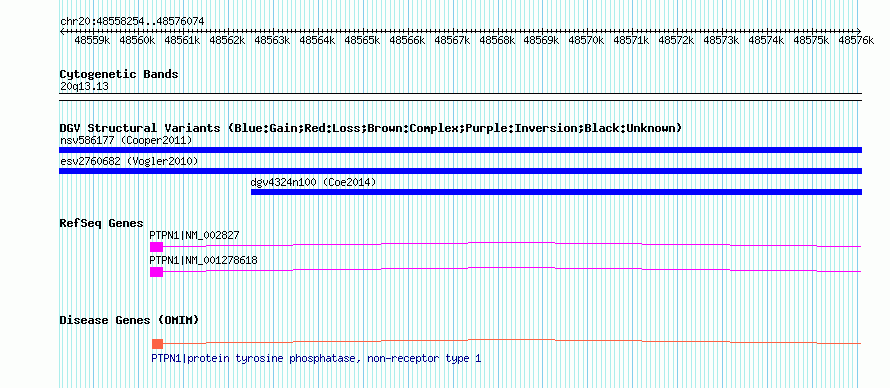Viewport: 890px width, 388px height.
Task: Click the chr20:48558254..48576074 region label
Action: 132,22
